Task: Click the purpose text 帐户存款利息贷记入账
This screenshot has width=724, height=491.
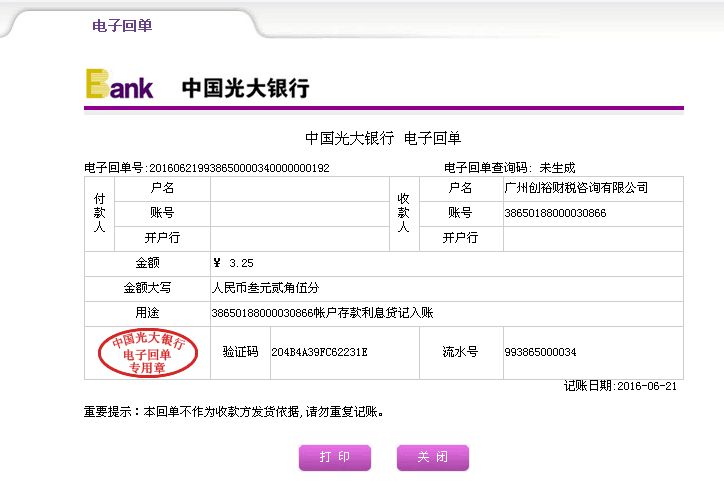Action: (x=373, y=313)
